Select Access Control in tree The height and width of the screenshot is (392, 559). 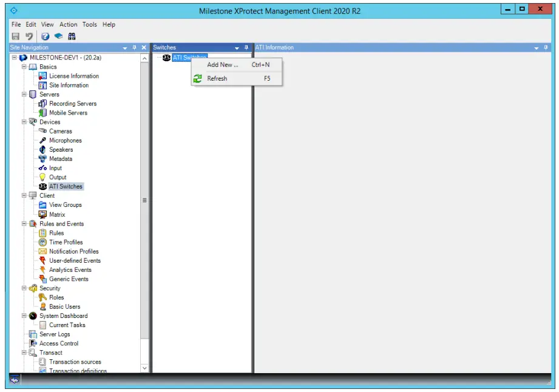point(59,343)
